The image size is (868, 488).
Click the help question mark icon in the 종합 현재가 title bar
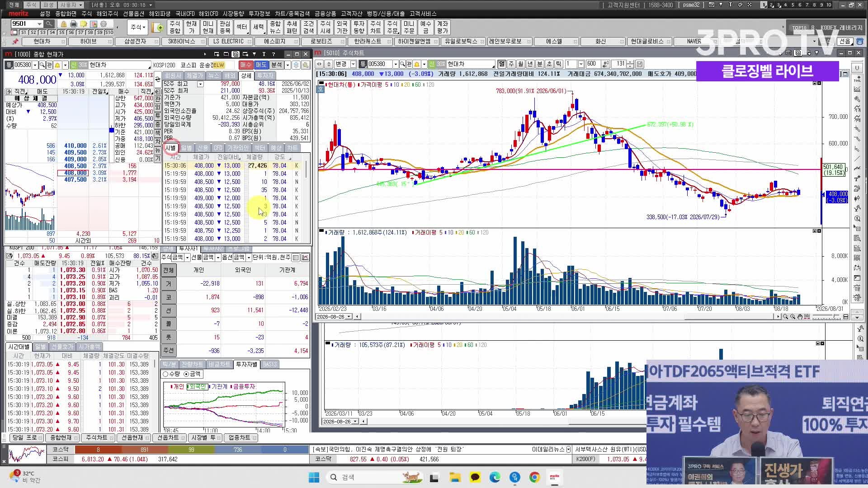pyautogui.click(x=274, y=54)
